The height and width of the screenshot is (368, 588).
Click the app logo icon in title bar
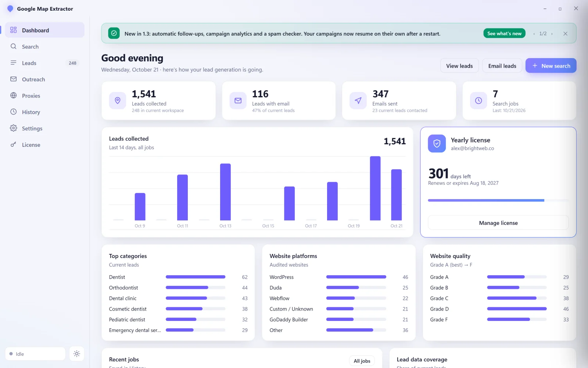[x=10, y=8]
